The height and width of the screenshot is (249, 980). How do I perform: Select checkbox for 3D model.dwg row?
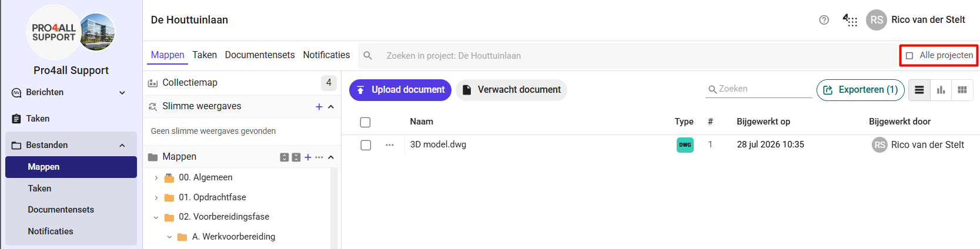(x=366, y=145)
